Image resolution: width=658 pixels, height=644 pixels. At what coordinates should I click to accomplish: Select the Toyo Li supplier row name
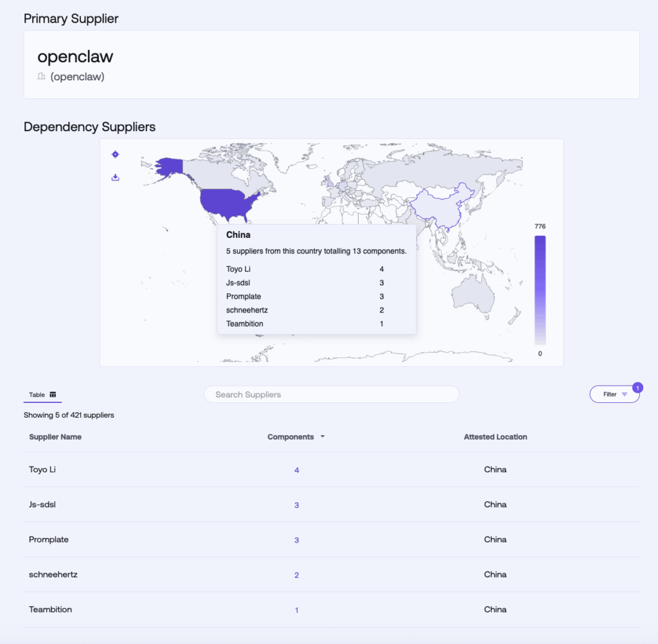(x=42, y=469)
